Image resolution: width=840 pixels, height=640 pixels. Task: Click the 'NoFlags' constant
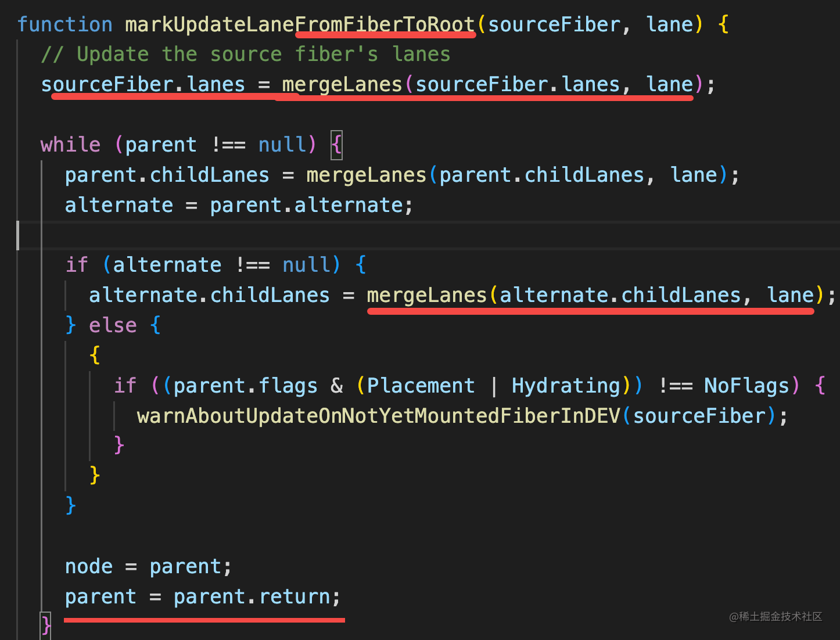[746, 386]
